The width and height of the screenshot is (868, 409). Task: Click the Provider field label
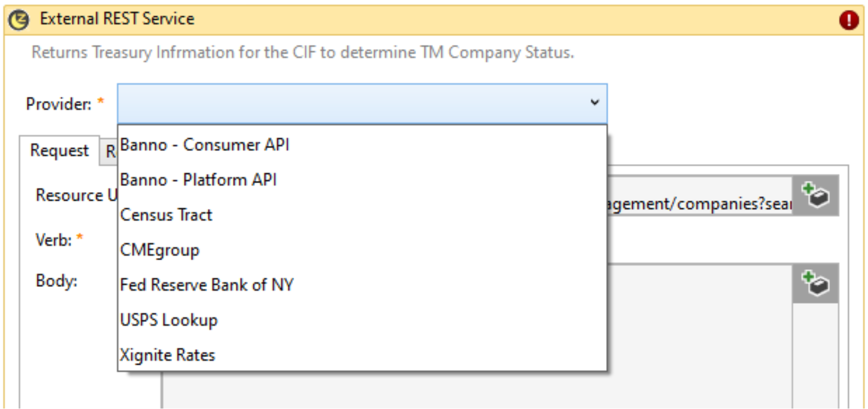coord(58,104)
